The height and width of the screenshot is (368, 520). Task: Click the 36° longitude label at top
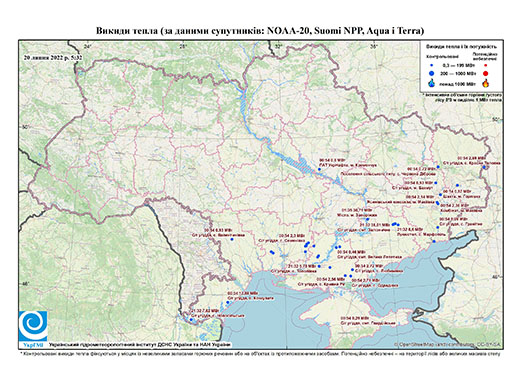[x=374, y=46]
